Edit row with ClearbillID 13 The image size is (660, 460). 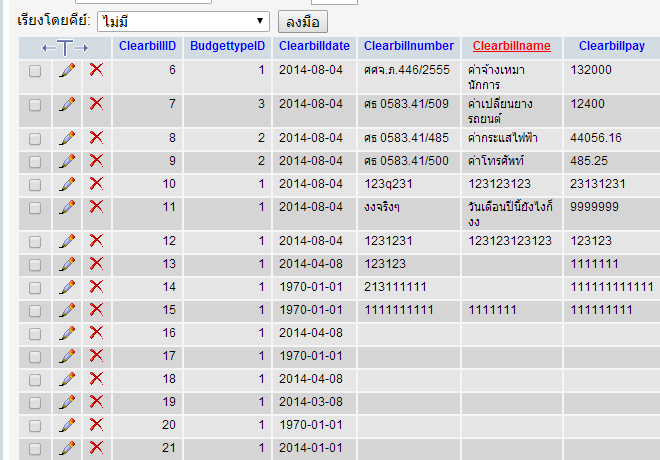click(67, 264)
